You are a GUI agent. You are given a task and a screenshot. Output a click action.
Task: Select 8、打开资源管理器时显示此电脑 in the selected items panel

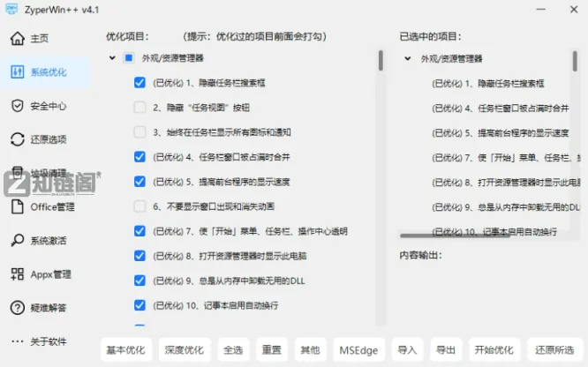(506, 183)
